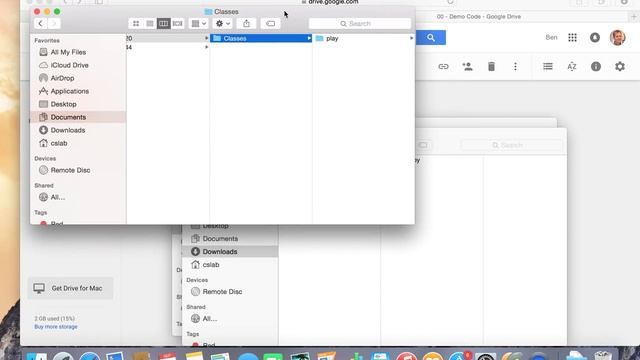Switch Finder to Cover Flow view
This screenshot has width=640, height=360.
tap(178, 24)
